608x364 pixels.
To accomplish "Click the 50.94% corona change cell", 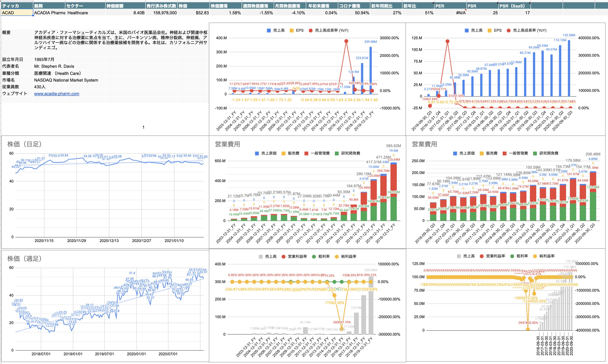I will (354, 13).
